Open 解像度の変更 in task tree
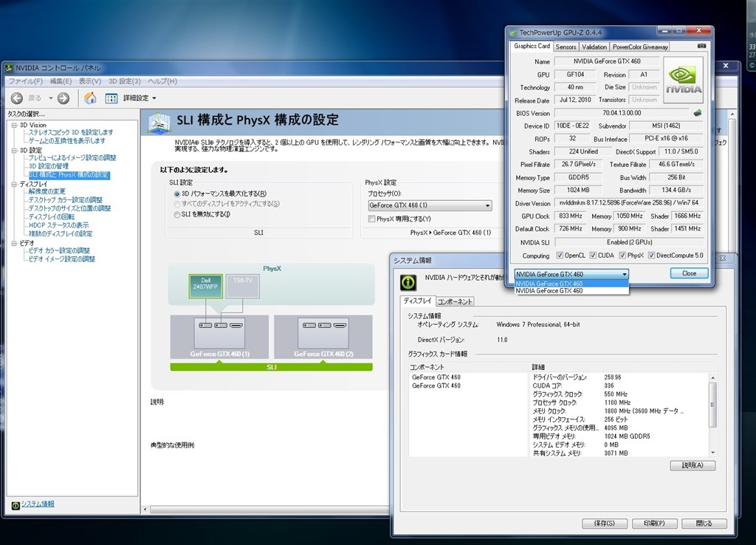The height and width of the screenshot is (545, 756). 47,191
